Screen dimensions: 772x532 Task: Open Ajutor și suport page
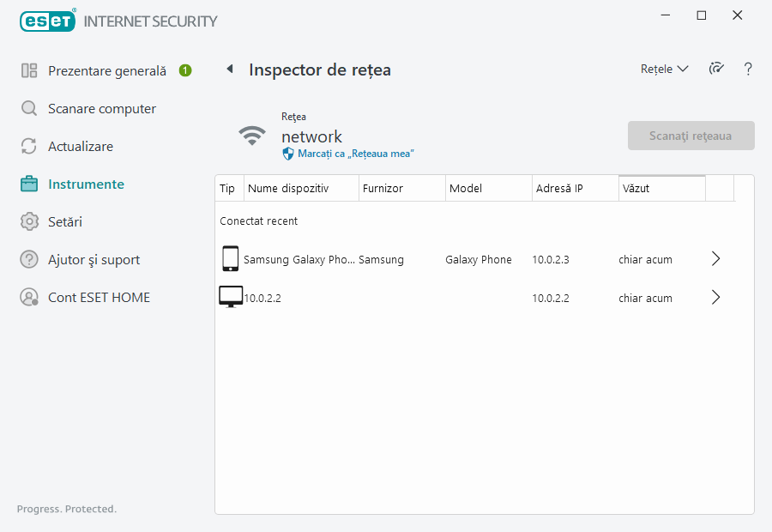(x=93, y=260)
